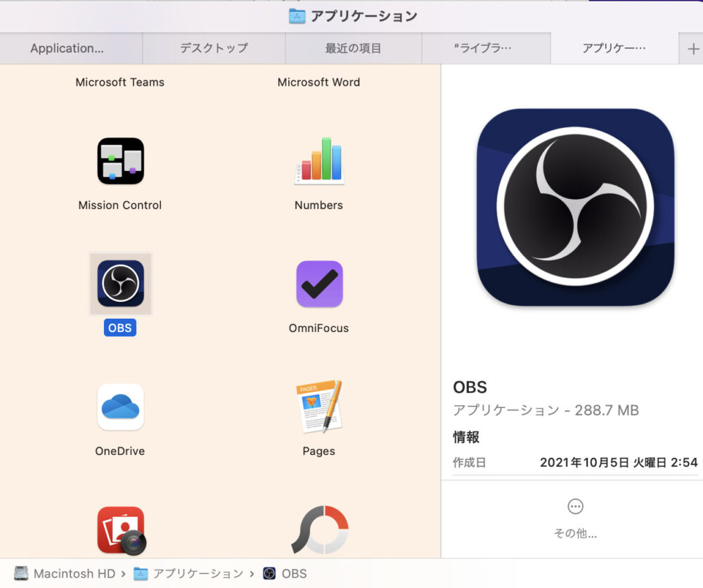Switch to the アプリケー… tab
The width and height of the screenshot is (703, 588).
pyautogui.click(x=614, y=49)
